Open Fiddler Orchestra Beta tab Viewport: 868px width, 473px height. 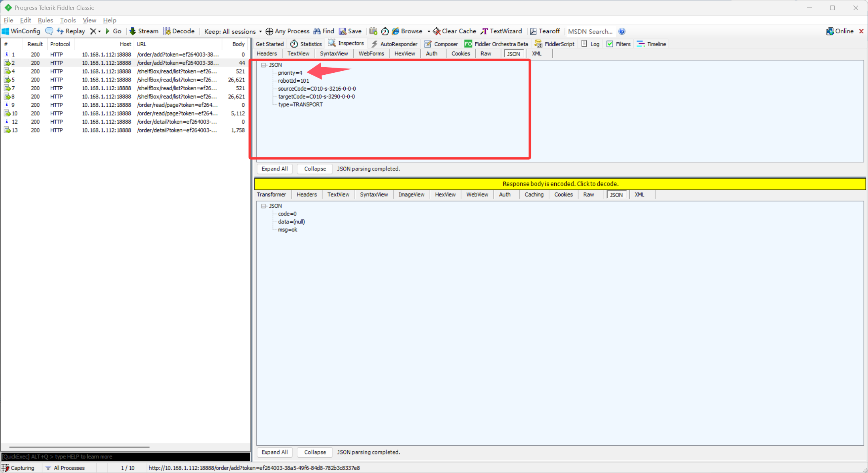pos(496,44)
